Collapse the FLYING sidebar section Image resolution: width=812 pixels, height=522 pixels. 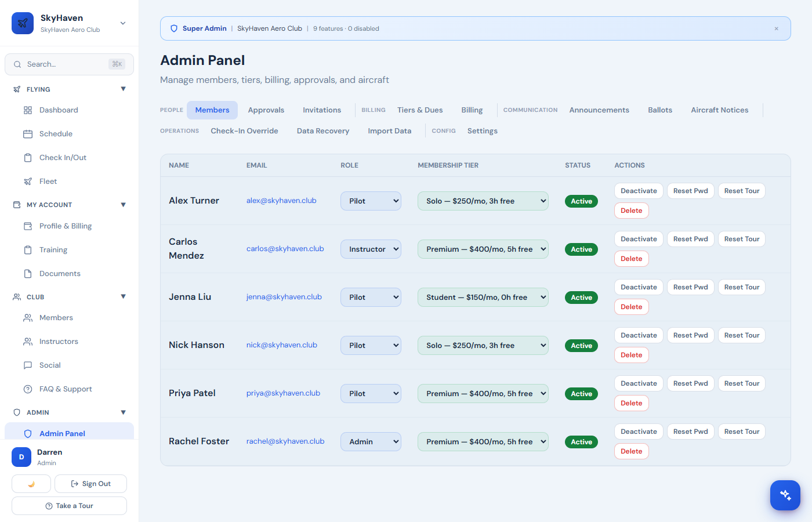tap(123, 89)
